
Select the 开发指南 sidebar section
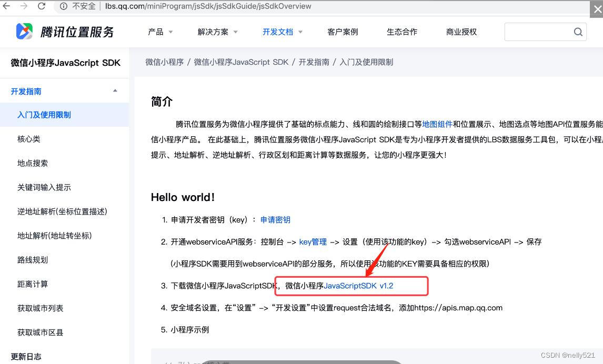[26, 92]
